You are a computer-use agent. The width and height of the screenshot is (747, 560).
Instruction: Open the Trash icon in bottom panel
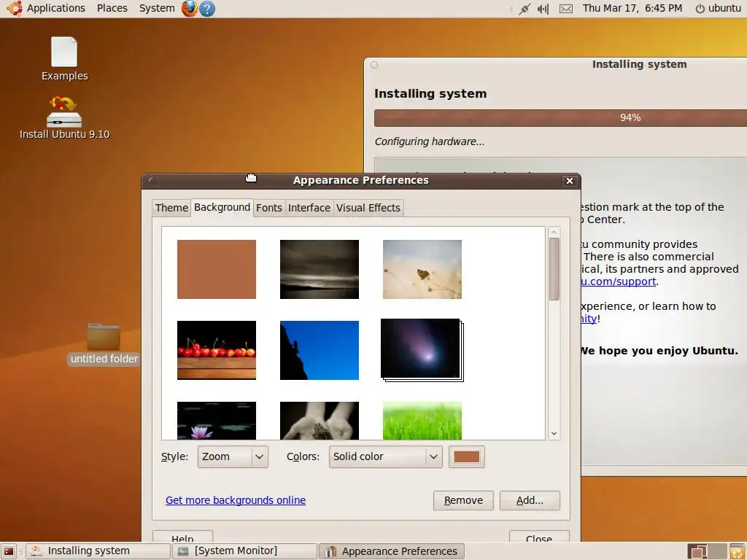pyautogui.click(x=737, y=551)
